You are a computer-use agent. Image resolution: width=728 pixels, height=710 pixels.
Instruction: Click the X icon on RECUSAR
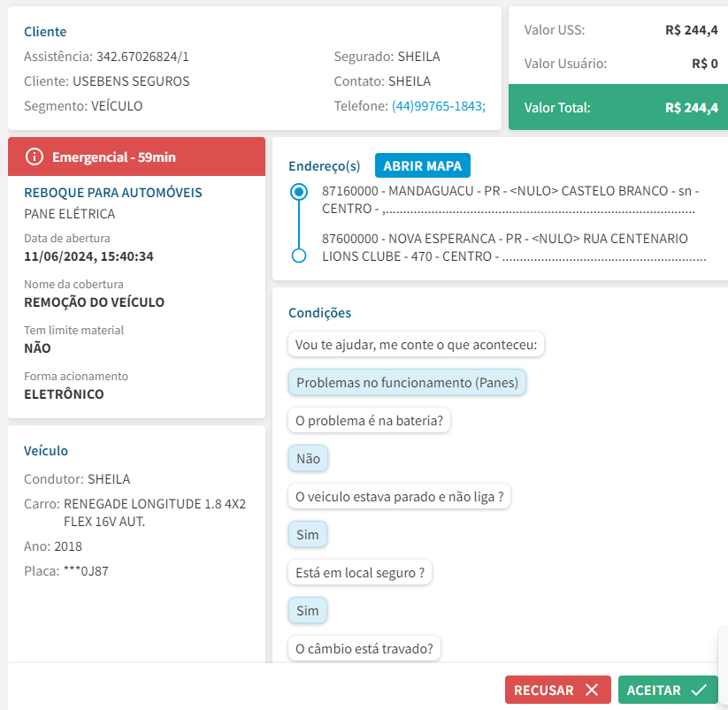click(x=592, y=690)
